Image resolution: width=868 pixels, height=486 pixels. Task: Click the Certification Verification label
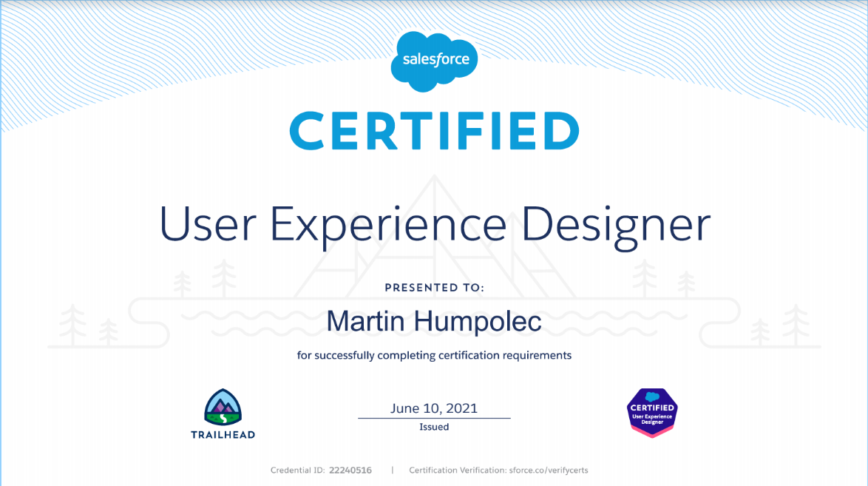(x=458, y=470)
